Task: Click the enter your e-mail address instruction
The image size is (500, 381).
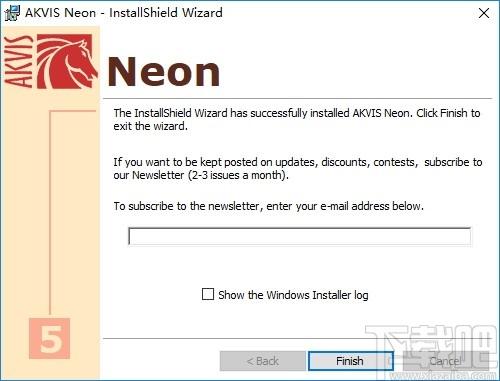Action: 268,206
